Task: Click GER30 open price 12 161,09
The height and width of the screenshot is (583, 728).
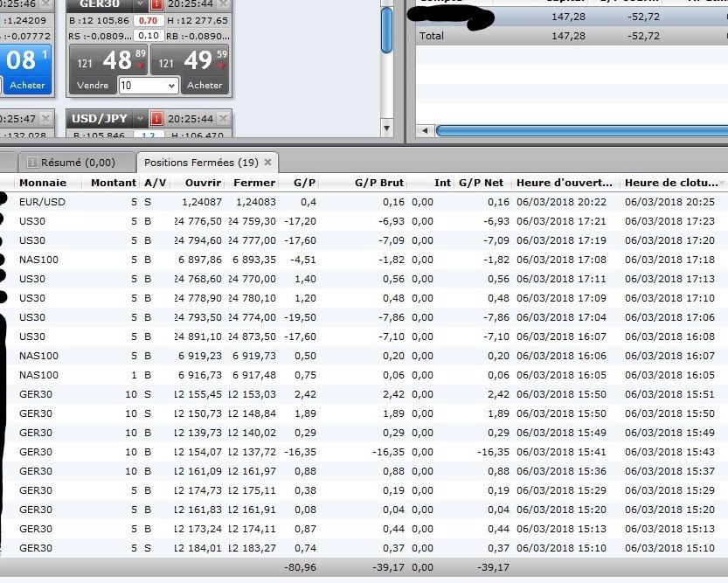Action: point(198,471)
